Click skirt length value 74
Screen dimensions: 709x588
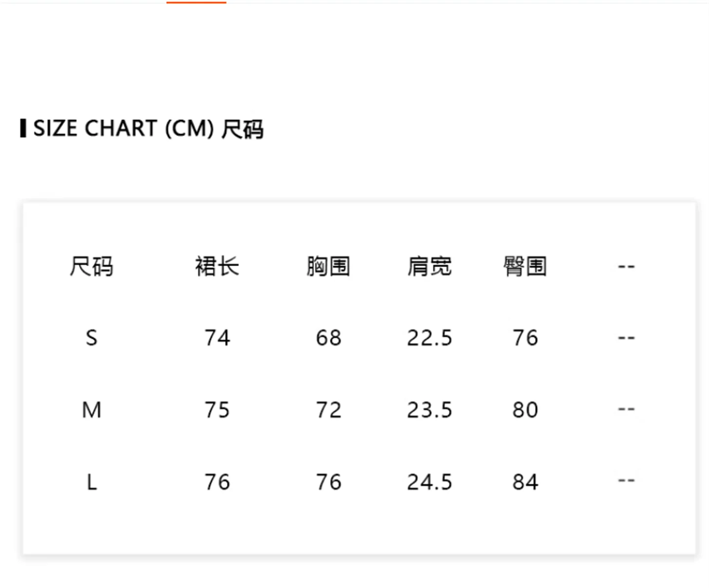(217, 338)
